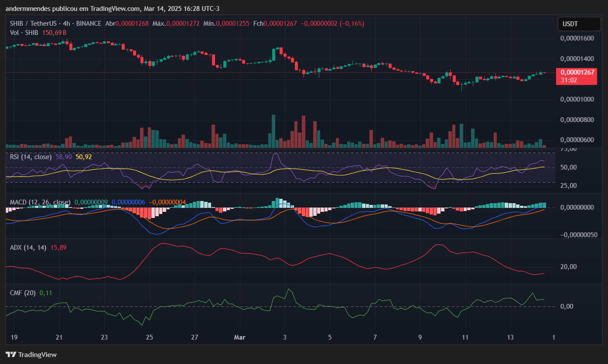Image resolution: width=608 pixels, height=364 pixels.
Task: Click date 23 on the time axis
Action: tap(104, 337)
